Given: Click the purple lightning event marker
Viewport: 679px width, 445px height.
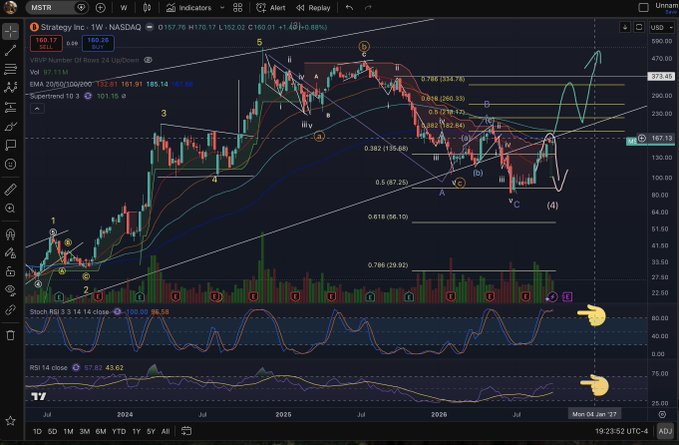Looking at the screenshot, I should [x=552, y=297].
